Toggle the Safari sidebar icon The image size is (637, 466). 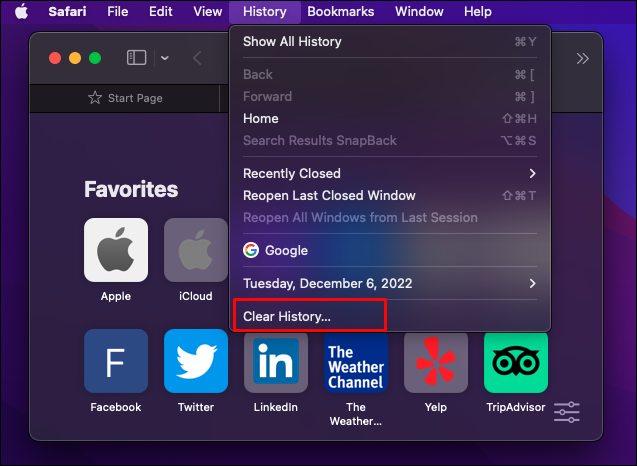(x=136, y=58)
